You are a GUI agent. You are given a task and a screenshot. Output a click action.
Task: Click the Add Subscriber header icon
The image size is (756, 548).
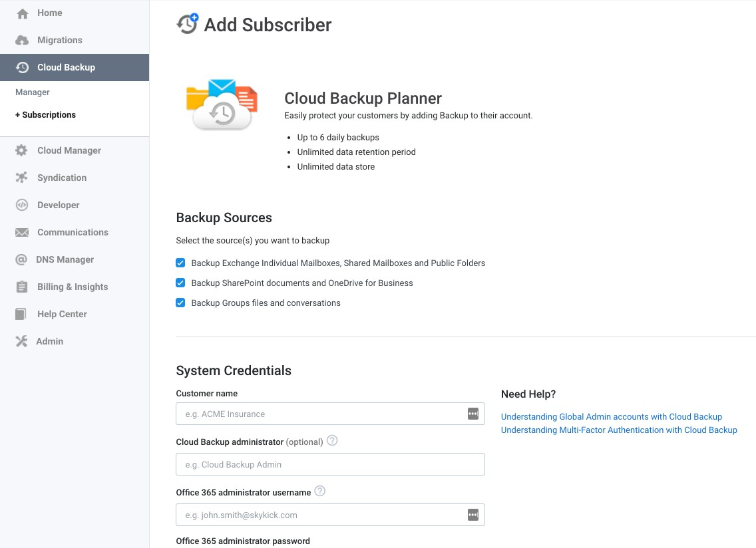(187, 24)
